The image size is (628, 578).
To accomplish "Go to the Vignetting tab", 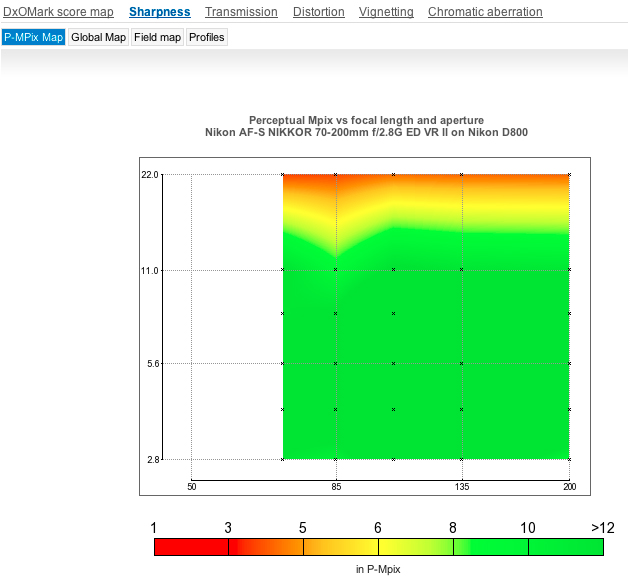I will (x=386, y=12).
